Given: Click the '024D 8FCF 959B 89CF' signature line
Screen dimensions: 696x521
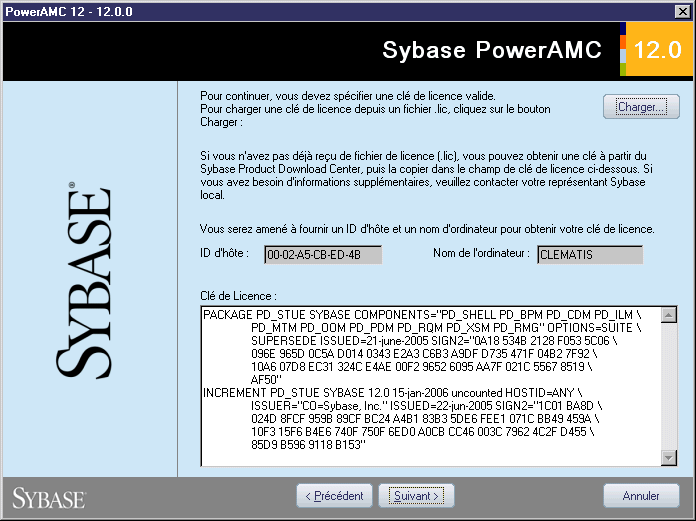Looking at the screenshot, I should coord(425,419).
